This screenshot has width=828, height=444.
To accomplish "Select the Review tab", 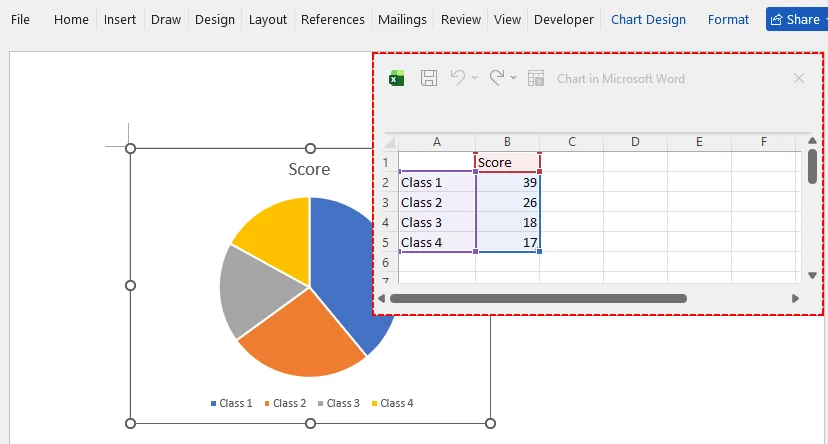I will (461, 20).
